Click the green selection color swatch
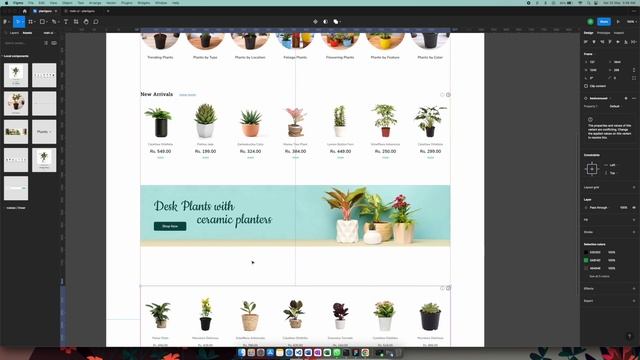This screenshot has width=640, height=360. tap(586, 260)
